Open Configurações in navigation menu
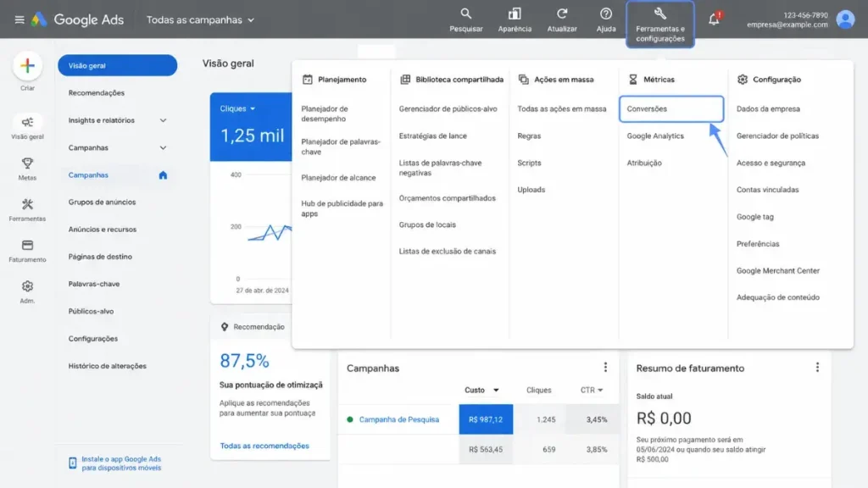Screen dimensions: 868x488 93,339
